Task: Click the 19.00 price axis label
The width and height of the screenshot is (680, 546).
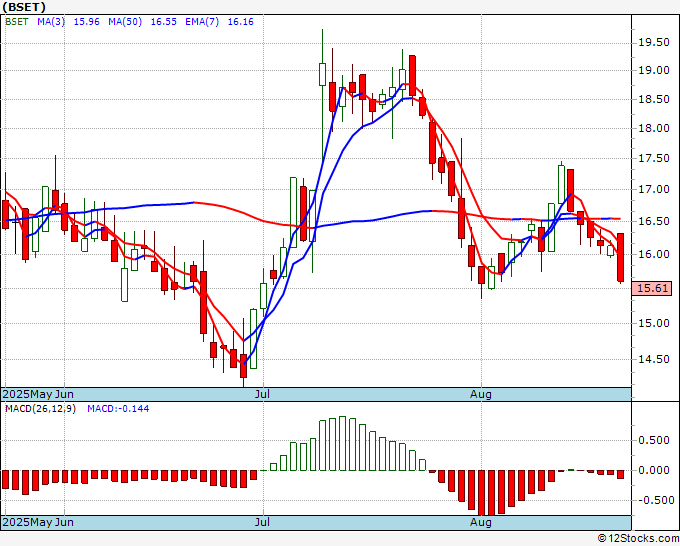Action: 654,70
